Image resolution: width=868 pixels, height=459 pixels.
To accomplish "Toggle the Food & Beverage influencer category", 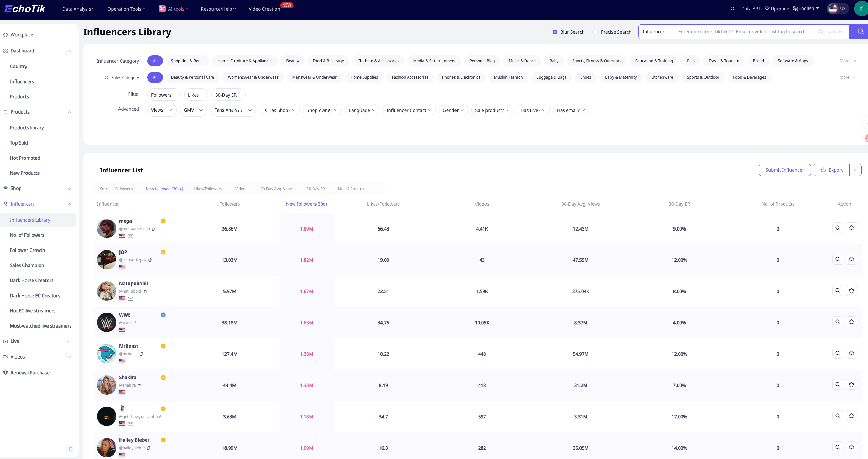I will 328,61.
